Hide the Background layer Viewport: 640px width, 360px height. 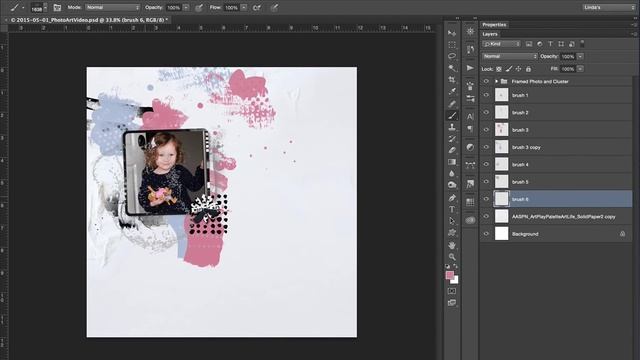486,234
